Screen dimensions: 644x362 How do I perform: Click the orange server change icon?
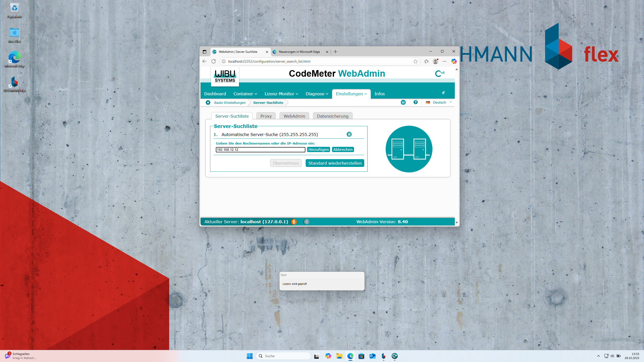tap(294, 222)
